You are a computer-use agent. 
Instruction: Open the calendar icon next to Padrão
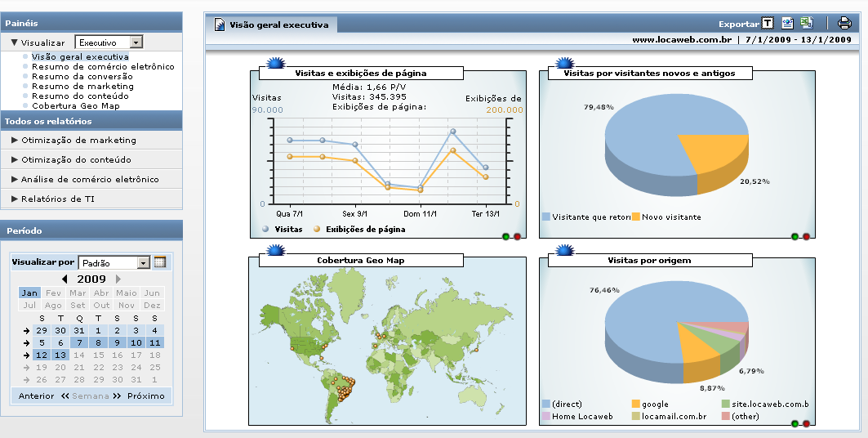160,262
